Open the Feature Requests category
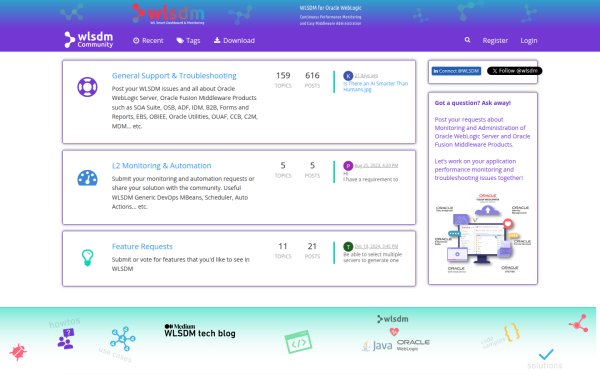Screen dimensions: 600x375 [142, 246]
